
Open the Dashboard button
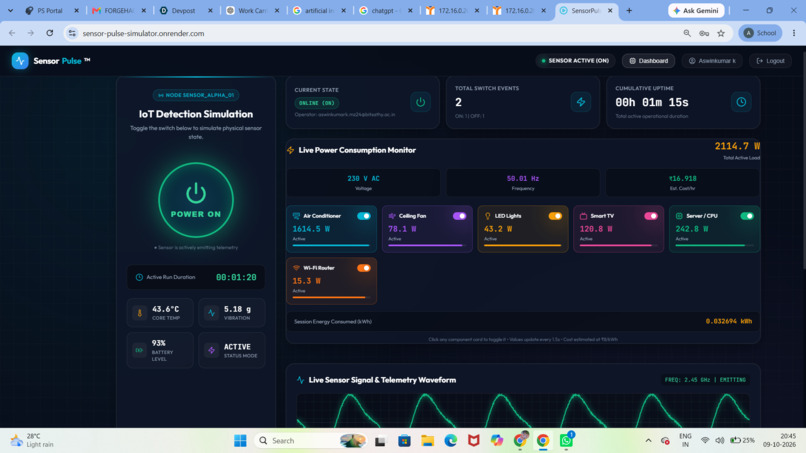pyautogui.click(x=649, y=61)
